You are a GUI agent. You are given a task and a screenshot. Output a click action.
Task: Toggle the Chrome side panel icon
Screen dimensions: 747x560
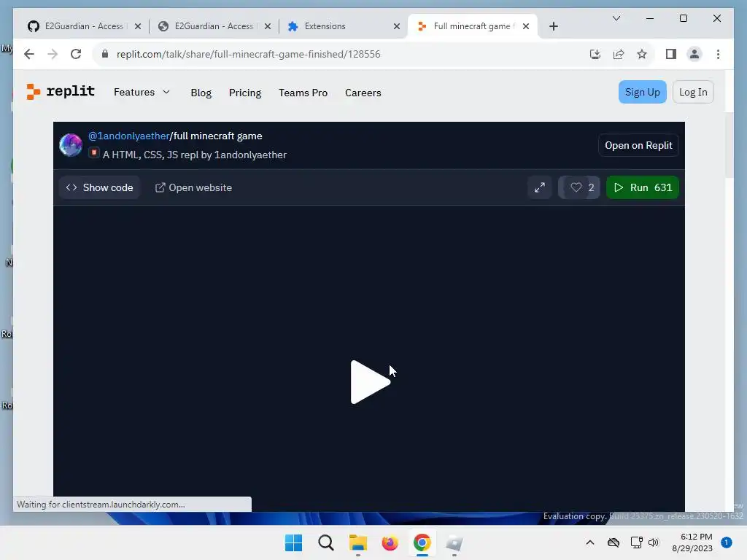click(671, 54)
